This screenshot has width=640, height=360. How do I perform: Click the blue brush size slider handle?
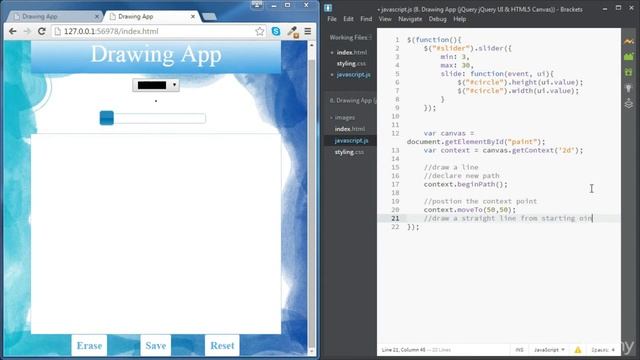coord(107,118)
